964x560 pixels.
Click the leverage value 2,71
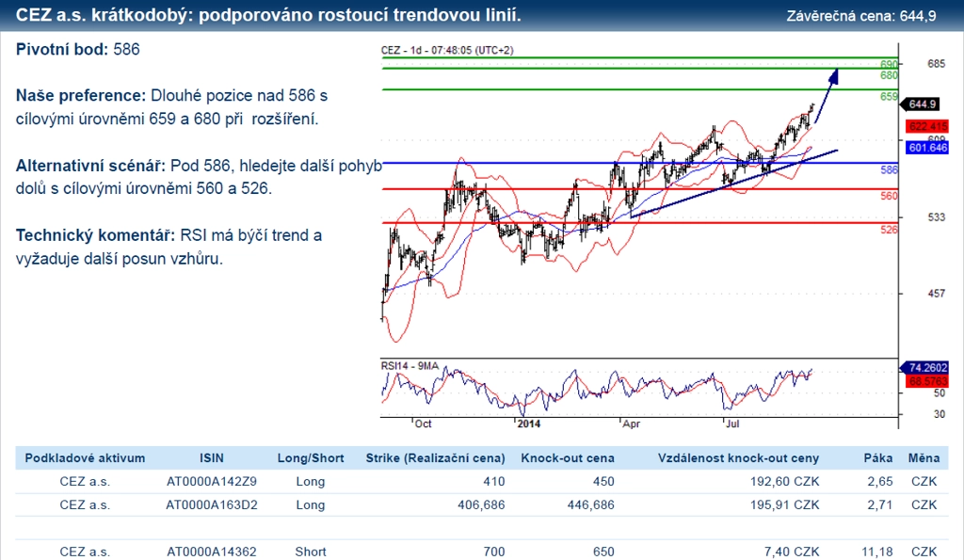[880, 504]
